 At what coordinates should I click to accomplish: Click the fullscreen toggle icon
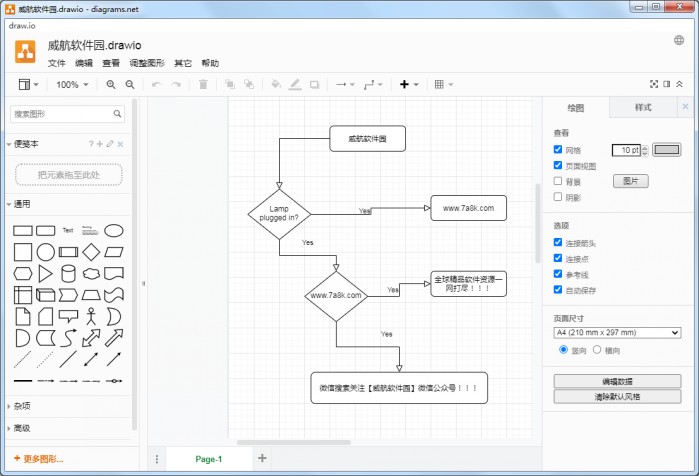[654, 84]
